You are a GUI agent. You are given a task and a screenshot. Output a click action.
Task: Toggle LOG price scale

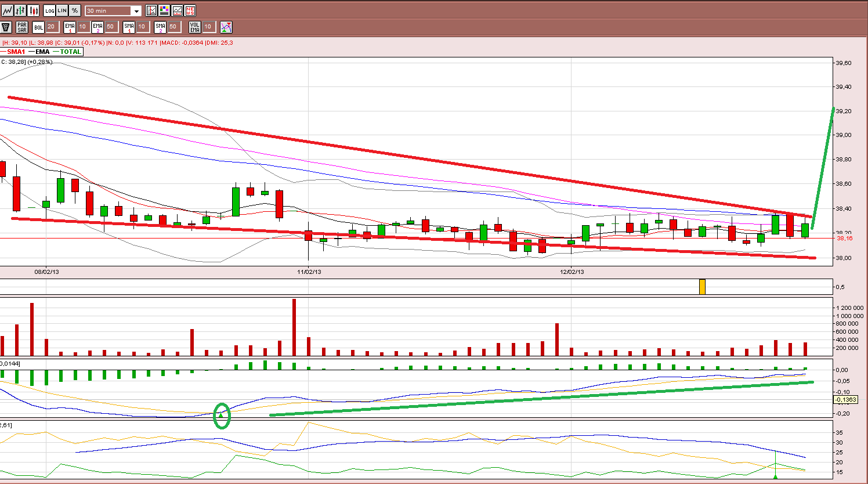click(49, 10)
